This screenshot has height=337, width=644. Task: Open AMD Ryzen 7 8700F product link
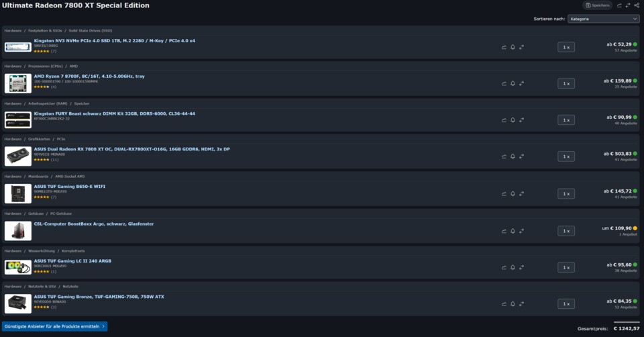click(89, 77)
